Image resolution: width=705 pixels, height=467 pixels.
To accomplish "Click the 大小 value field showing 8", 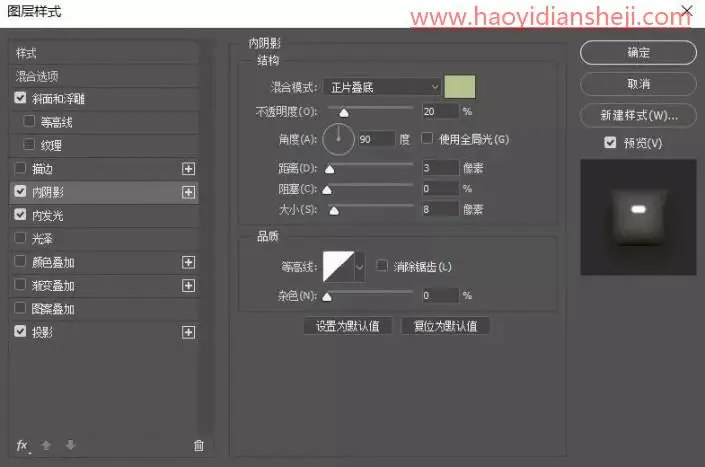I will pos(440,209).
